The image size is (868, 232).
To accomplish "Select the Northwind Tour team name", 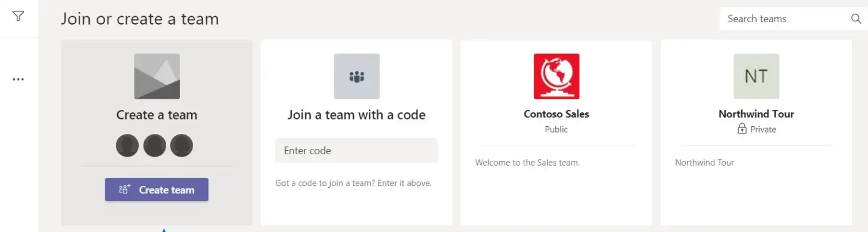I will [756, 114].
